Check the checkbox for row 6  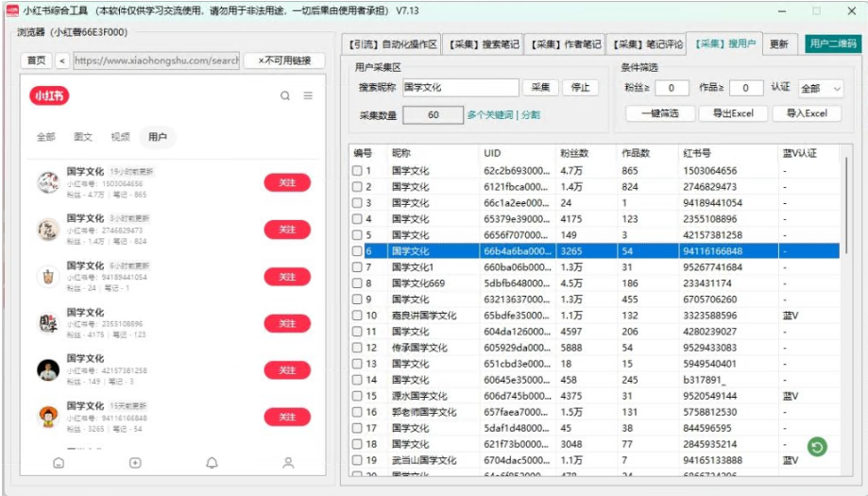coord(357,251)
